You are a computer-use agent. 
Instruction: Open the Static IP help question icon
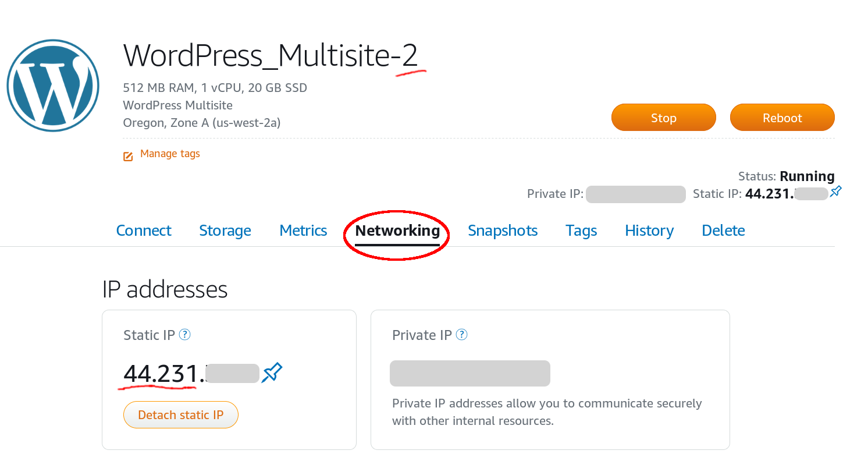click(185, 335)
